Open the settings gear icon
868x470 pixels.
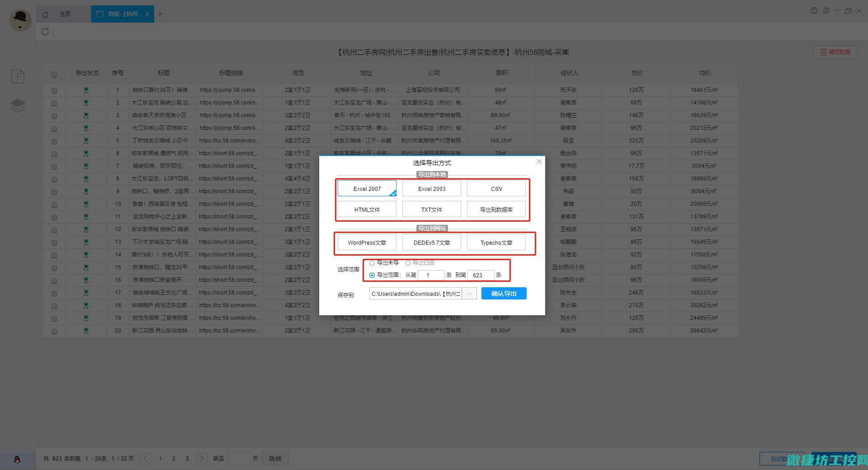coord(826,10)
